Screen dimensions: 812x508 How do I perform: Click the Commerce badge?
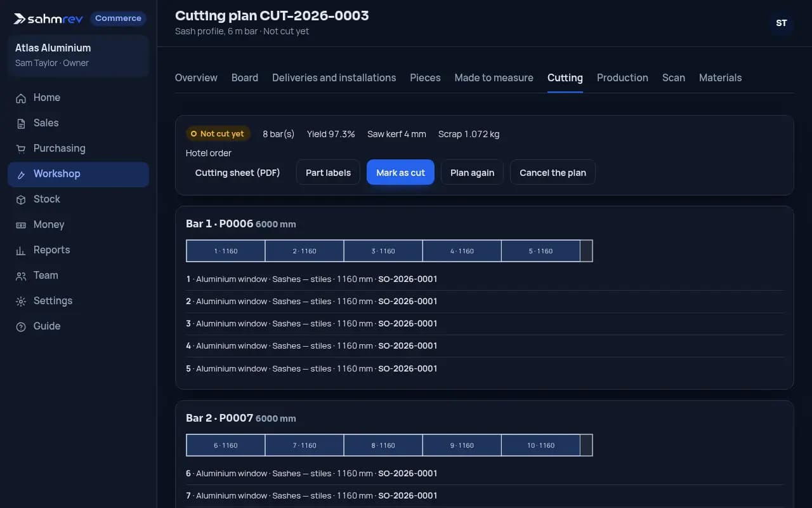click(118, 18)
